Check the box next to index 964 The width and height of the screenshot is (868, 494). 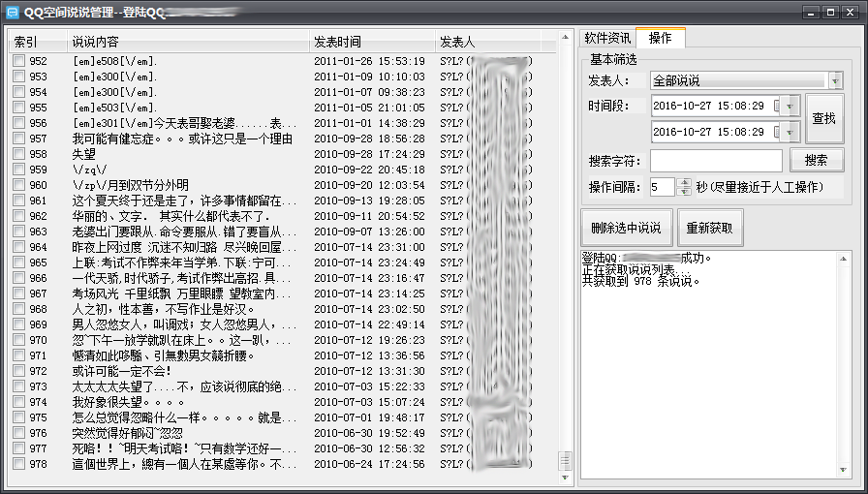[x=19, y=247]
